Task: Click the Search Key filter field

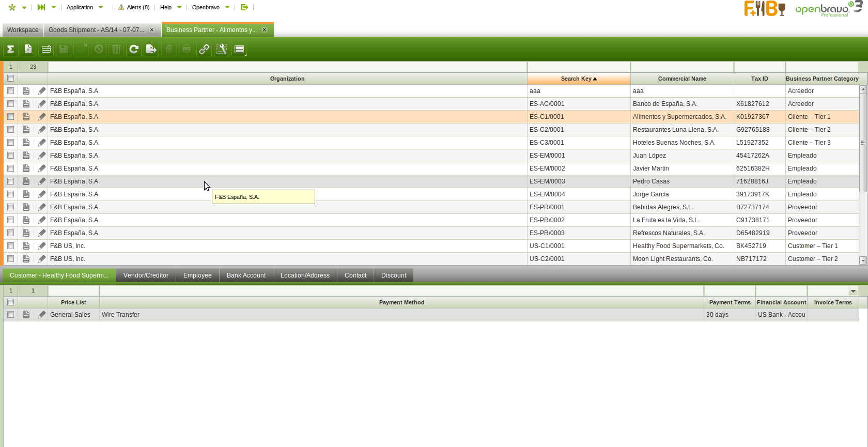Action: (x=579, y=67)
